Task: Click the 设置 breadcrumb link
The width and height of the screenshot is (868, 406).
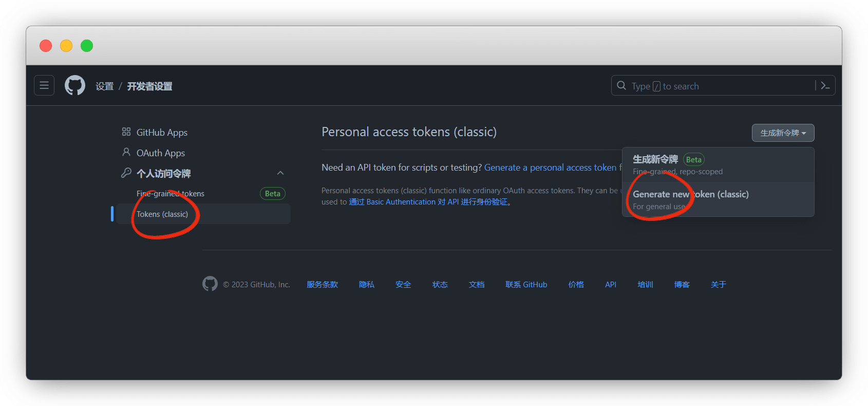Action: (x=105, y=86)
